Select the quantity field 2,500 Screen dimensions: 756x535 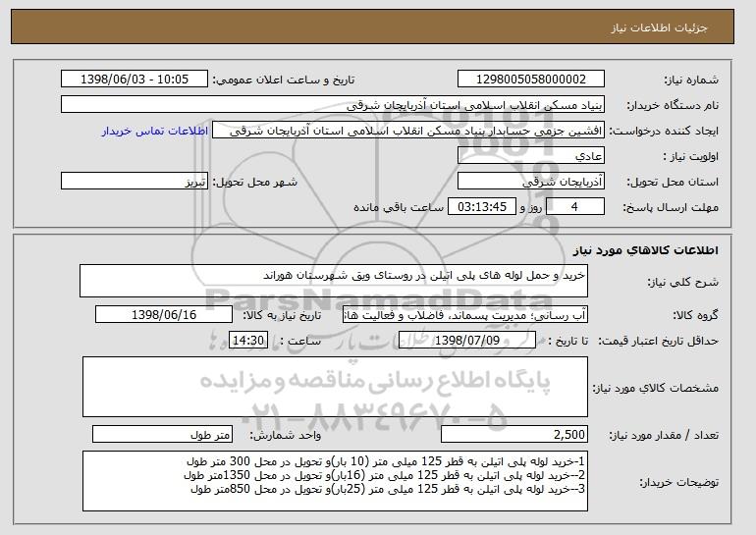point(514,434)
